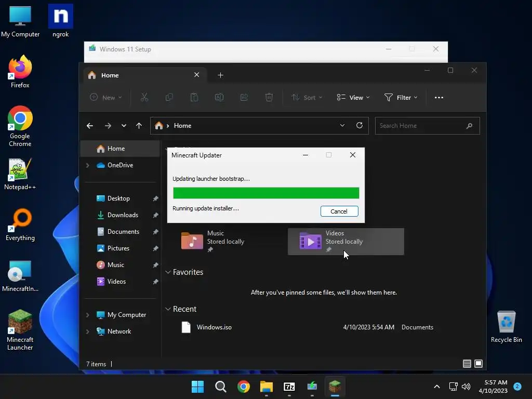Open taskbar Search
532x399 pixels.
tap(220, 387)
